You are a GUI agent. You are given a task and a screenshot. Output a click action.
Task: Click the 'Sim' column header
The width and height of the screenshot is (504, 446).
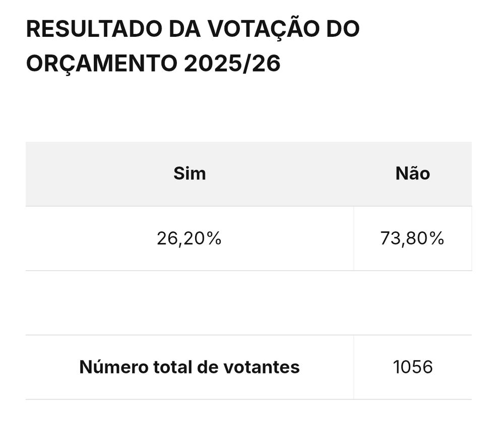[190, 173]
